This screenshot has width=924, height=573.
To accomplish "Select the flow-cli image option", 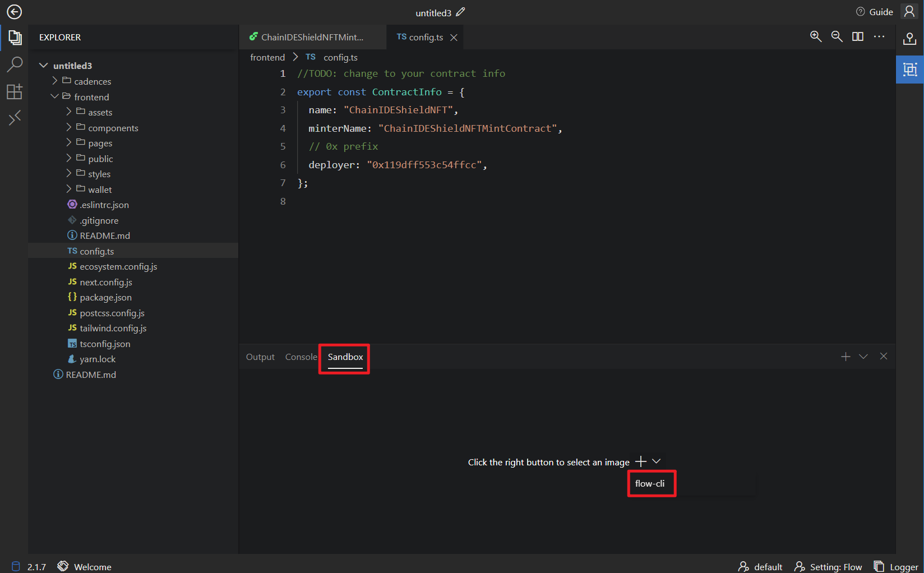I will pyautogui.click(x=650, y=483).
